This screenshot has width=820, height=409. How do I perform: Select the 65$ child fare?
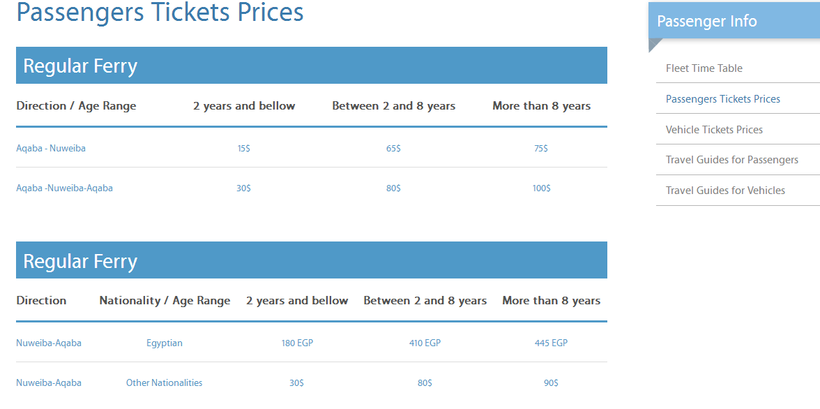coord(393,149)
